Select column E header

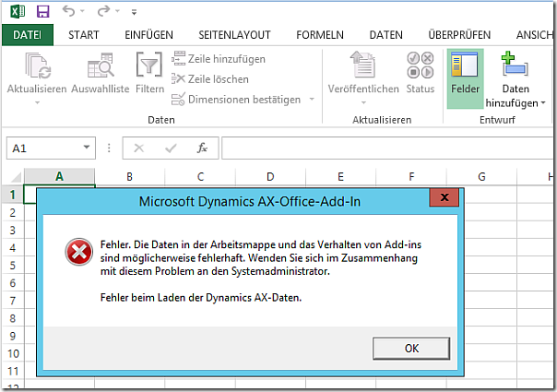coord(340,176)
